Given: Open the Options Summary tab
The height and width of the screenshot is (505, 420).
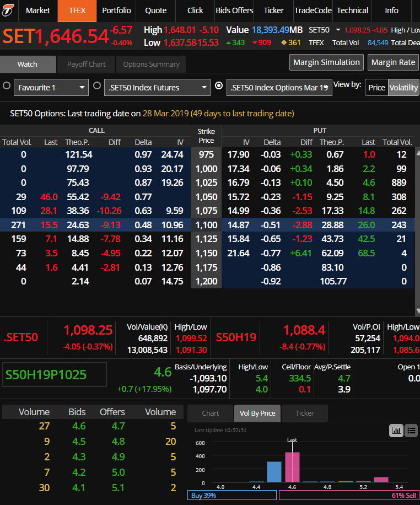Looking at the screenshot, I should coord(151,65).
